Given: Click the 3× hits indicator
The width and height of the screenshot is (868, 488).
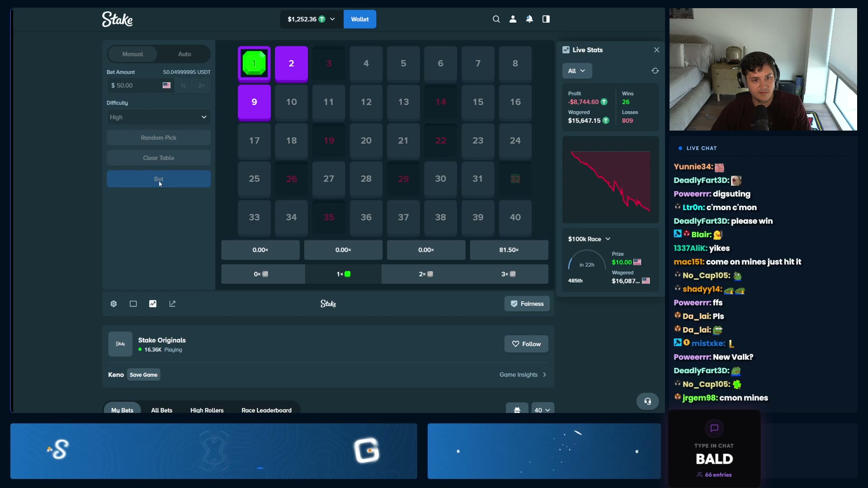Looking at the screenshot, I should click(x=509, y=274).
